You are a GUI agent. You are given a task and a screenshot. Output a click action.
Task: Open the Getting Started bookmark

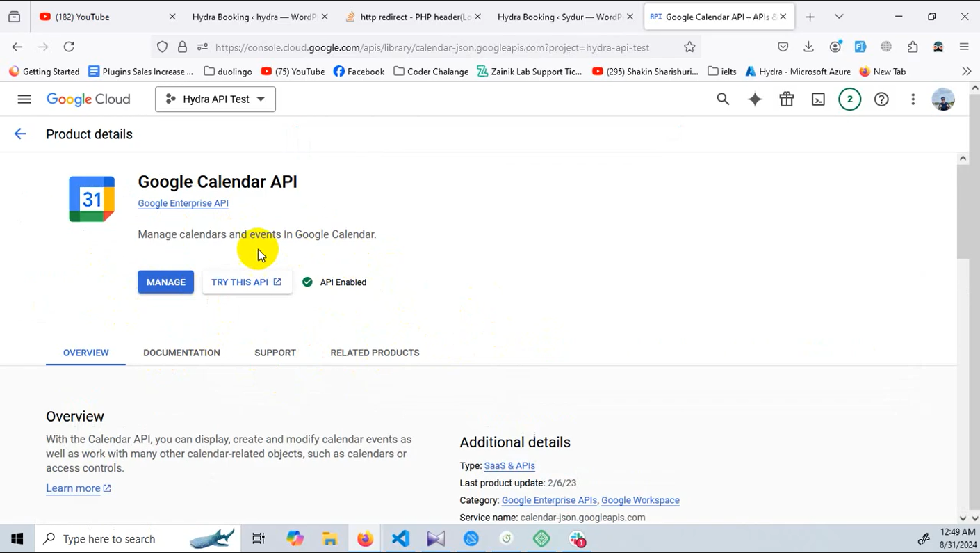coord(44,71)
